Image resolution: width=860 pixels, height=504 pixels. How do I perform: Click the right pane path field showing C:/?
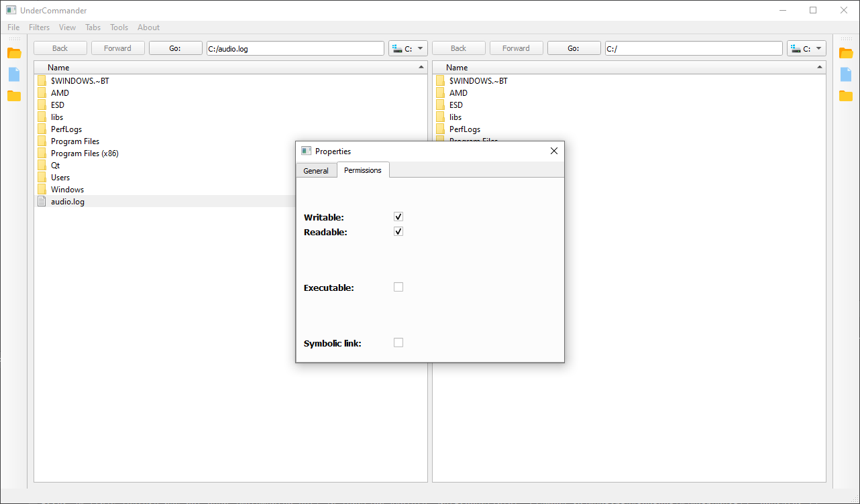693,48
